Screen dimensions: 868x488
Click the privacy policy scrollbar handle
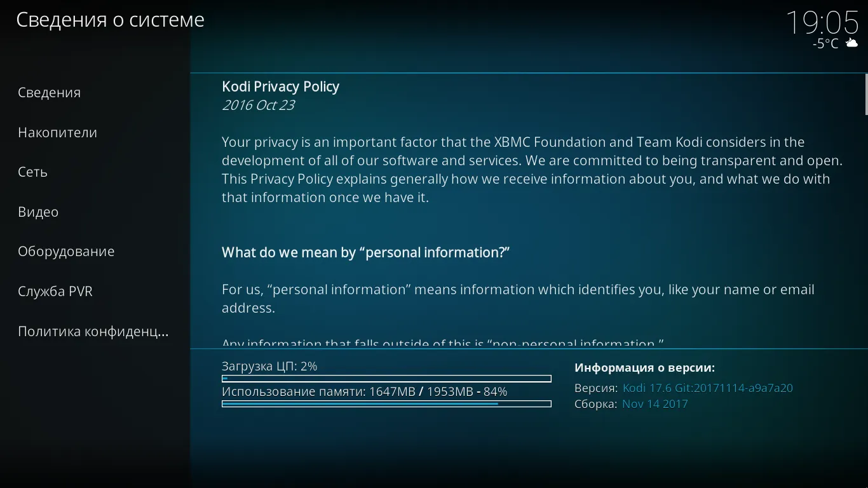click(x=866, y=94)
